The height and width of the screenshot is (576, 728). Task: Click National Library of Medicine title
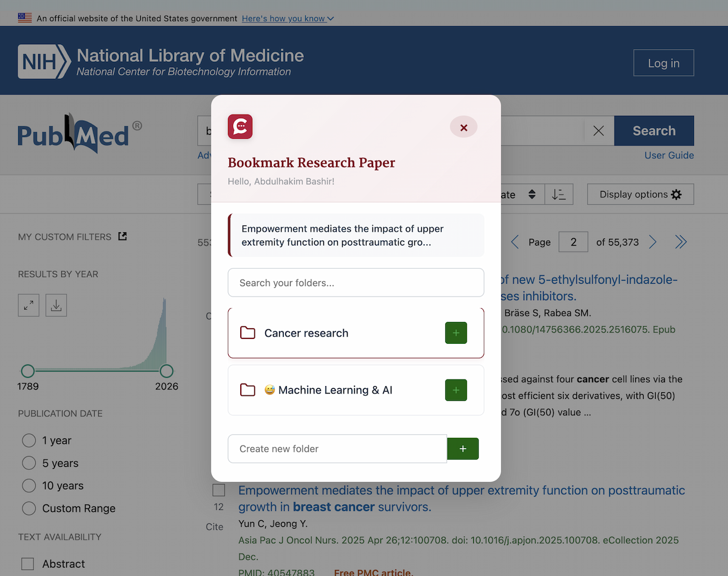[x=190, y=56]
